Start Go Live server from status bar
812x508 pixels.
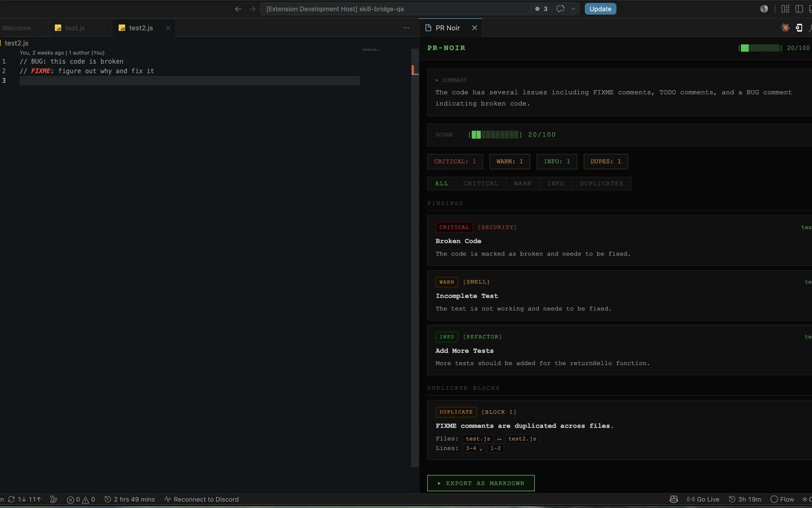point(703,499)
